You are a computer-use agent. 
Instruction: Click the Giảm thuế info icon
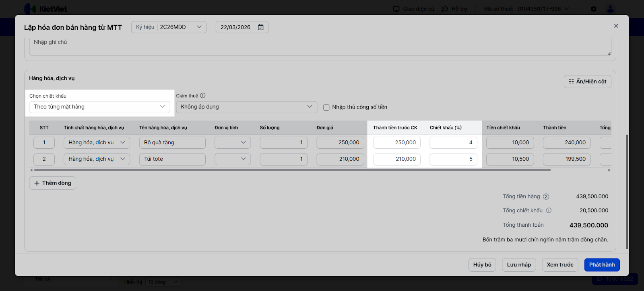pos(203,96)
